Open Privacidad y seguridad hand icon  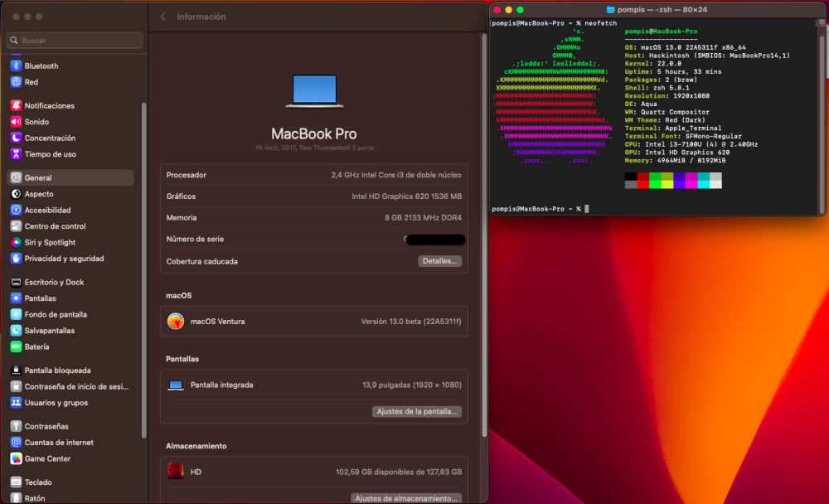point(16,258)
